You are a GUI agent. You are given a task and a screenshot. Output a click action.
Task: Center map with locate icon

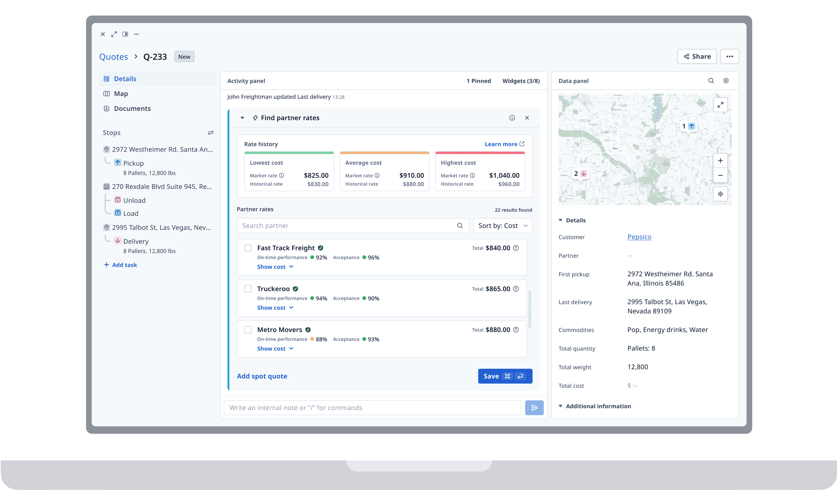[x=720, y=194]
